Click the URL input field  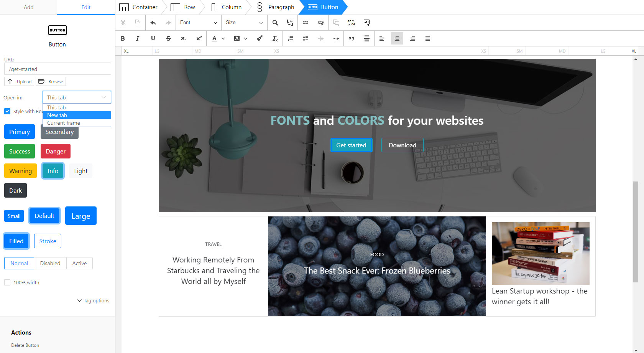58,69
